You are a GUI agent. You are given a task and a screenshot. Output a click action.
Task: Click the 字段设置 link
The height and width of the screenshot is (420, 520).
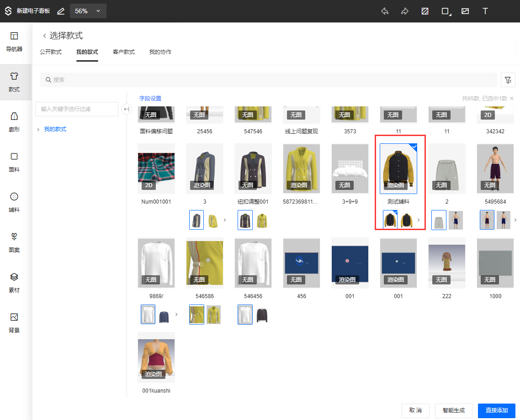[x=150, y=99]
